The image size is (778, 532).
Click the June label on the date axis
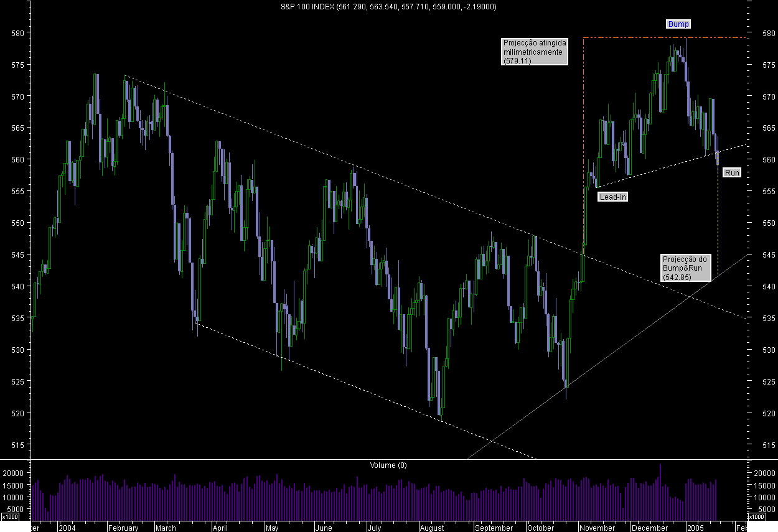click(x=324, y=528)
